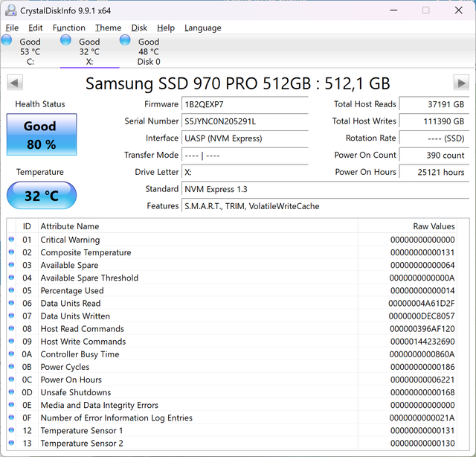
Task: Click the Features field with S.M.A.R.T., TRIM
Action: coord(326,206)
